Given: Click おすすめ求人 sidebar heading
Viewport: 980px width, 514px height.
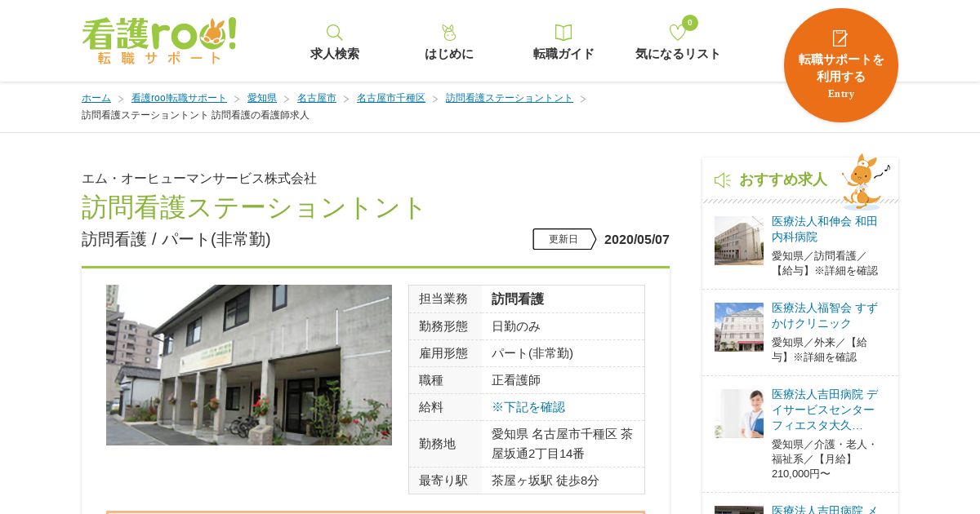Looking at the screenshot, I should (x=783, y=179).
